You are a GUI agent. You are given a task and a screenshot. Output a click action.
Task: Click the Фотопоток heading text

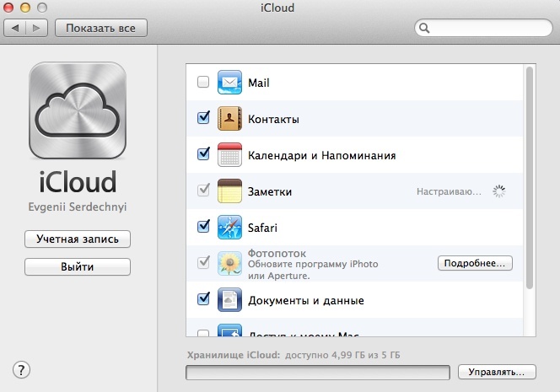[x=277, y=254]
